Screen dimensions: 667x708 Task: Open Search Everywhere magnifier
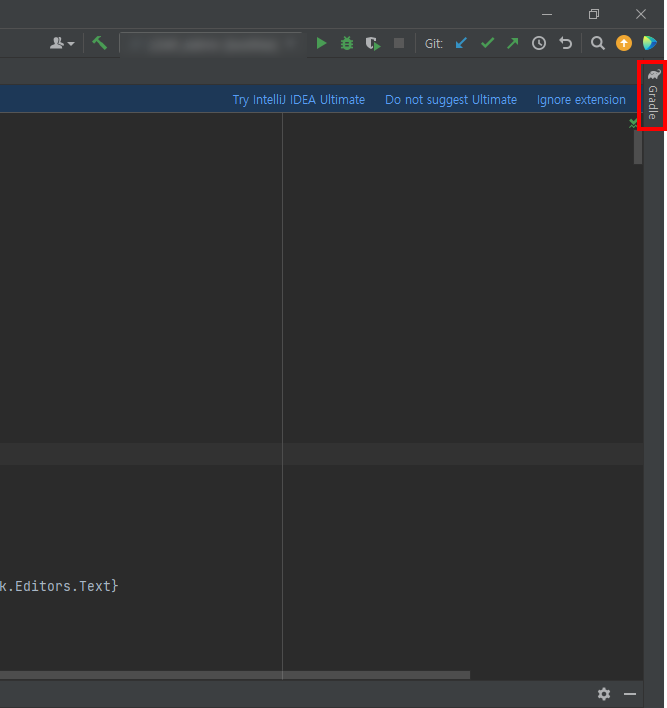tap(597, 43)
